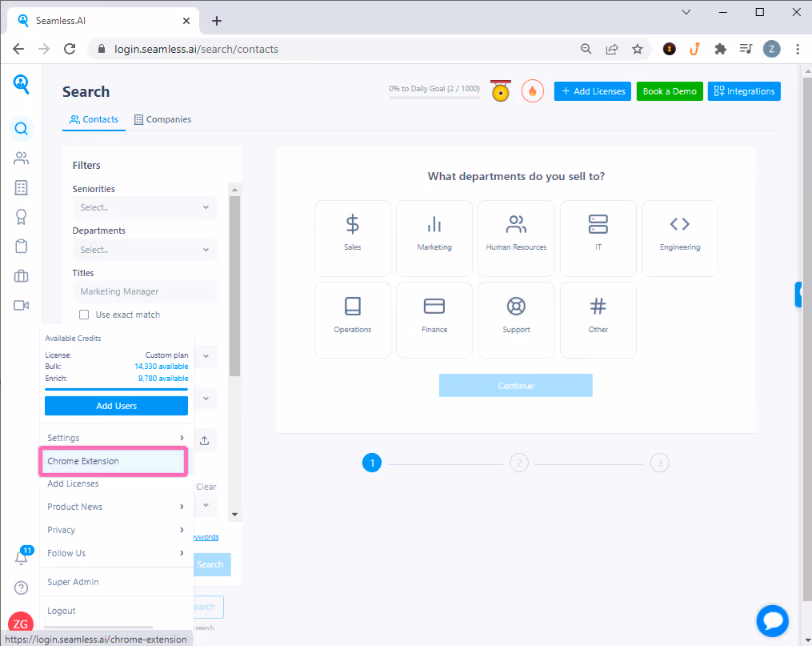Select the IT department card

click(x=598, y=239)
